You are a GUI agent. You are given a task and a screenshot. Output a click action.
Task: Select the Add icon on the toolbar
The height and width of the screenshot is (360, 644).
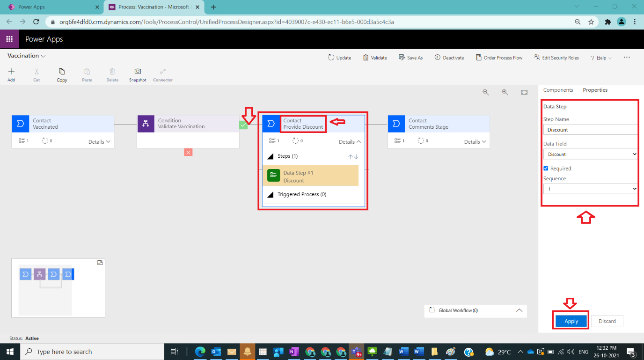tap(11, 74)
